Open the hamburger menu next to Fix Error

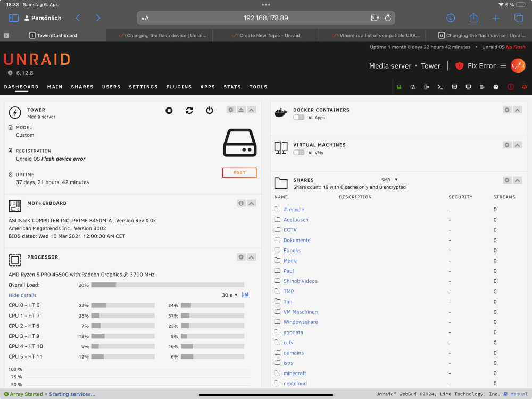click(503, 66)
